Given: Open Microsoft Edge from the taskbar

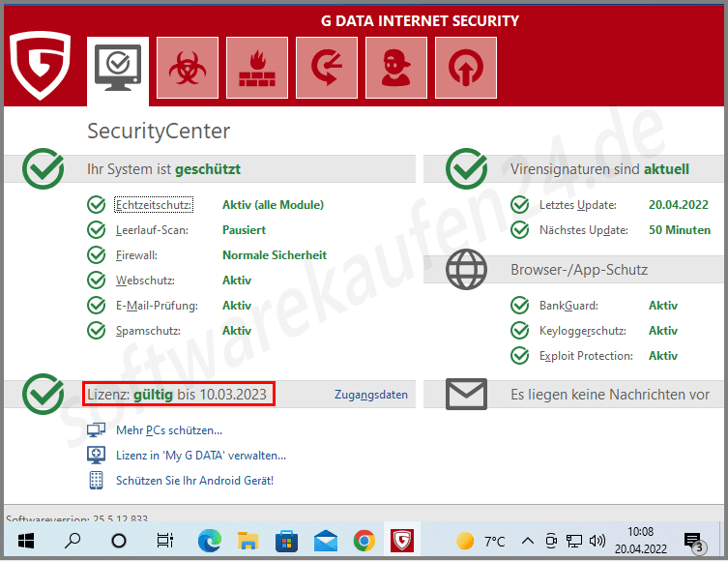Looking at the screenshot, I should 210,542.
